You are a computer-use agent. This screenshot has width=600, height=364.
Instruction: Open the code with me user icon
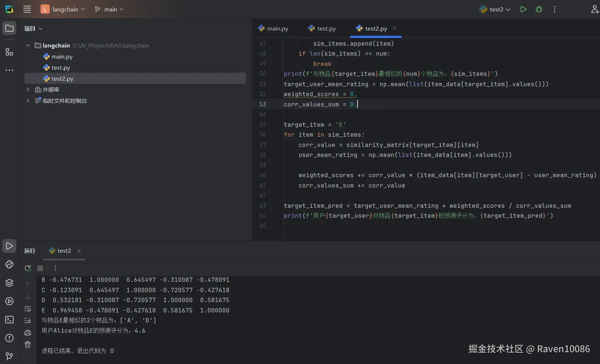coord(594,9)
